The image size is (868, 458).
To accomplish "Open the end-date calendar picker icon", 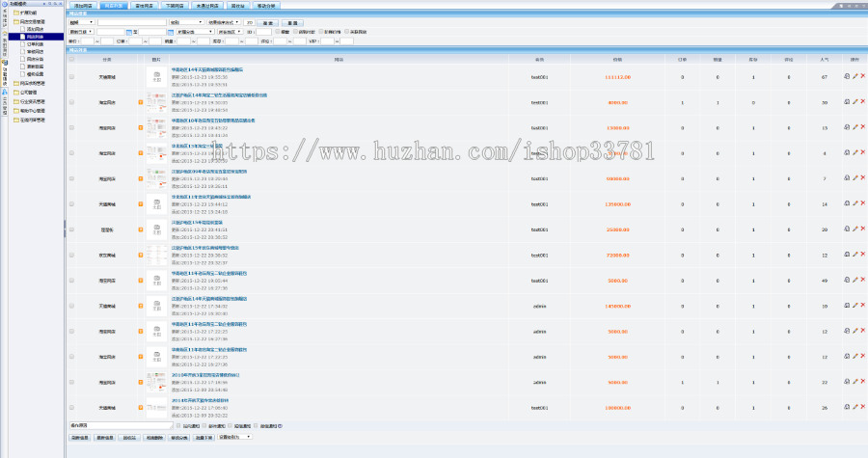I will 171,32.
